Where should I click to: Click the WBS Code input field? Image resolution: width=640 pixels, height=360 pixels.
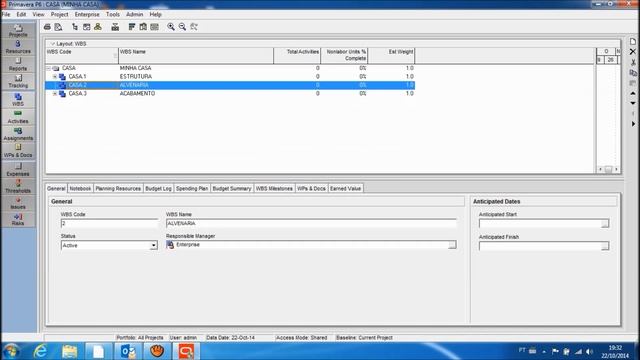point(109,223)
